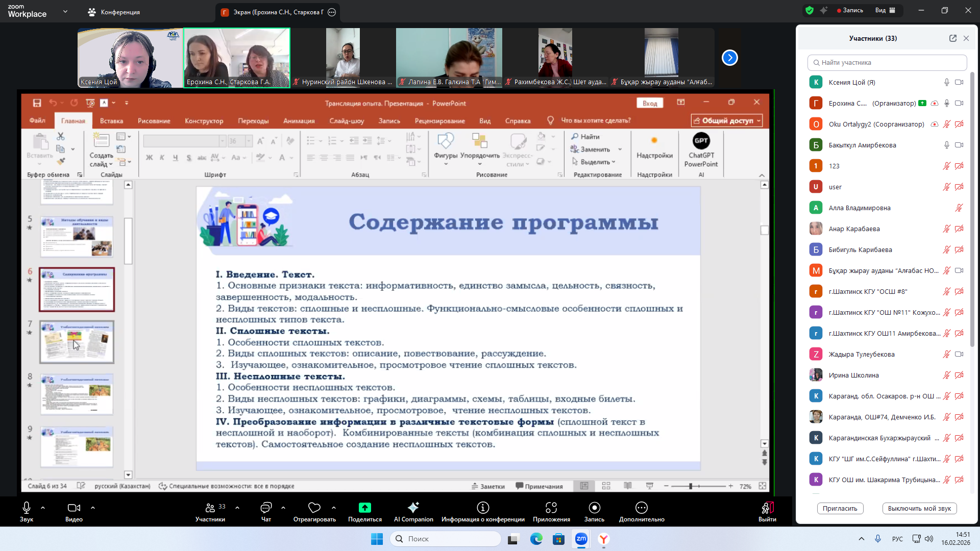Click the React heart icon
This screenshot has height=551, width=980.
(314, 508)
